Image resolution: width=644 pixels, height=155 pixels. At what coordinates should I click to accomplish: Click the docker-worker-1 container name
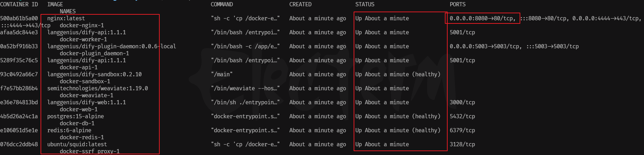pos(84,40)
